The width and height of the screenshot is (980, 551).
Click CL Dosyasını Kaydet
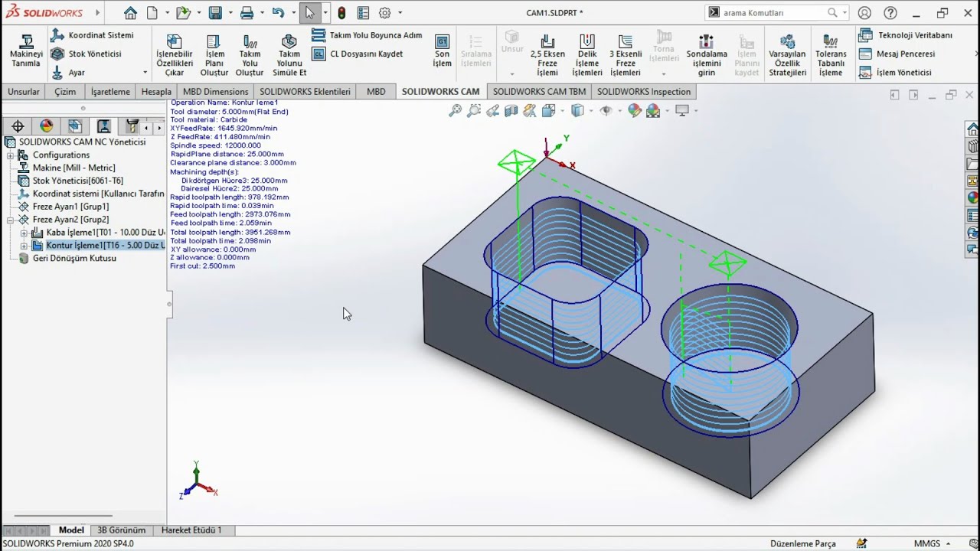tap(358, 54)
